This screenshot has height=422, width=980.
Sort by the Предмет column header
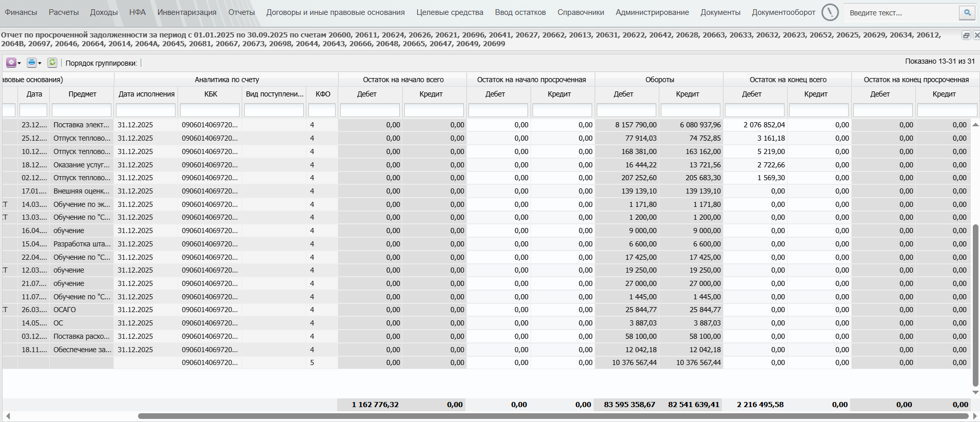pos(82,94)
